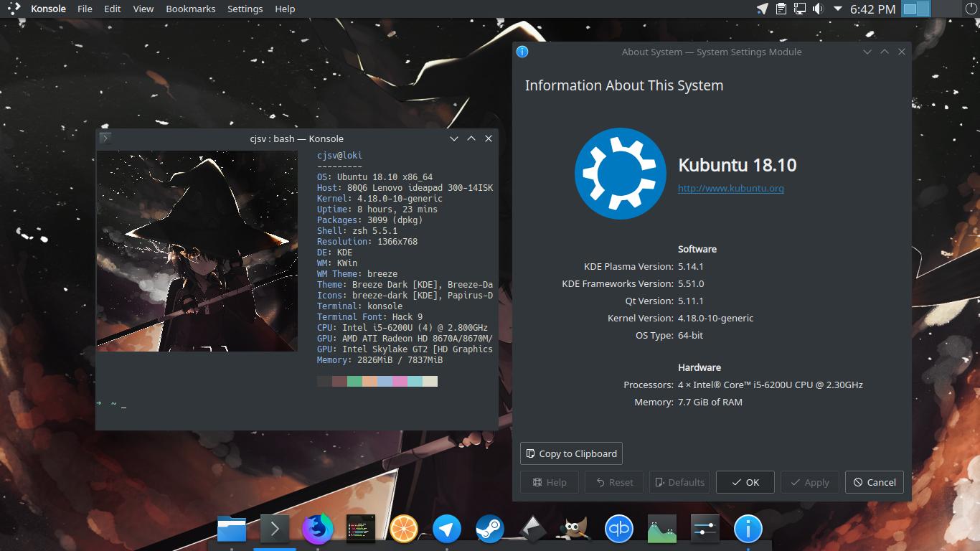
Task: Expand hidden system tray icons arrow
Action: pyautogui.click(x=837, y=9)
